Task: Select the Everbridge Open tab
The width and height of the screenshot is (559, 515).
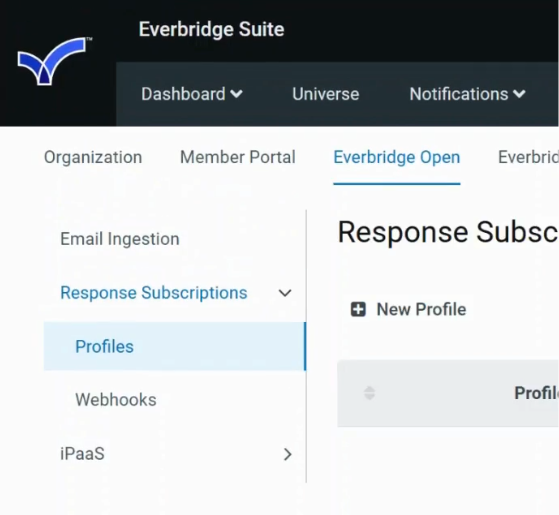Action: (397, 157)
